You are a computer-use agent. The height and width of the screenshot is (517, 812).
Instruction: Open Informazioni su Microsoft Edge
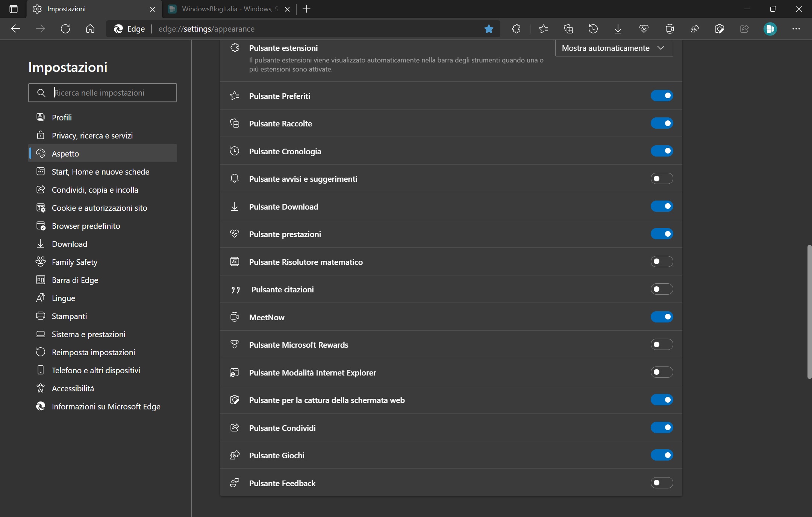(x=103, y=406)
